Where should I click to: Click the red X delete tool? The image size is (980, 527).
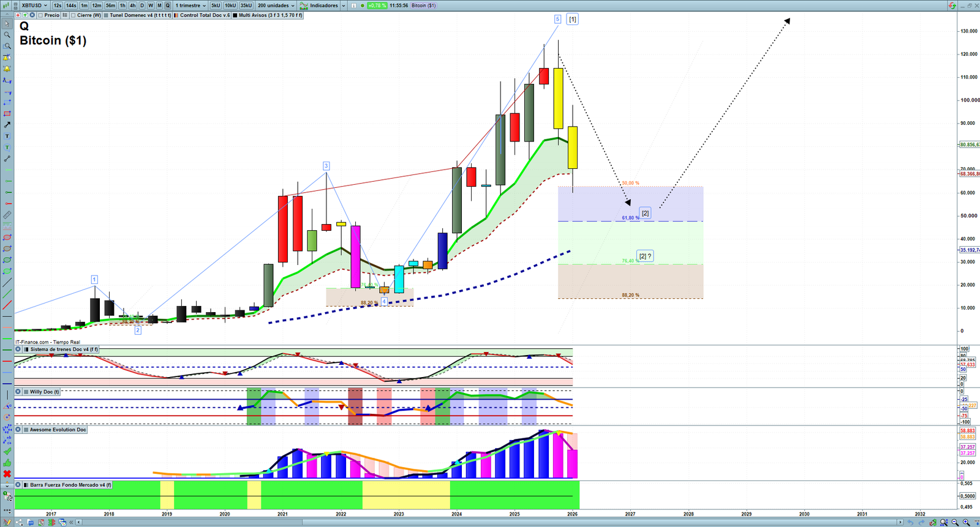[x=7, y=474]
